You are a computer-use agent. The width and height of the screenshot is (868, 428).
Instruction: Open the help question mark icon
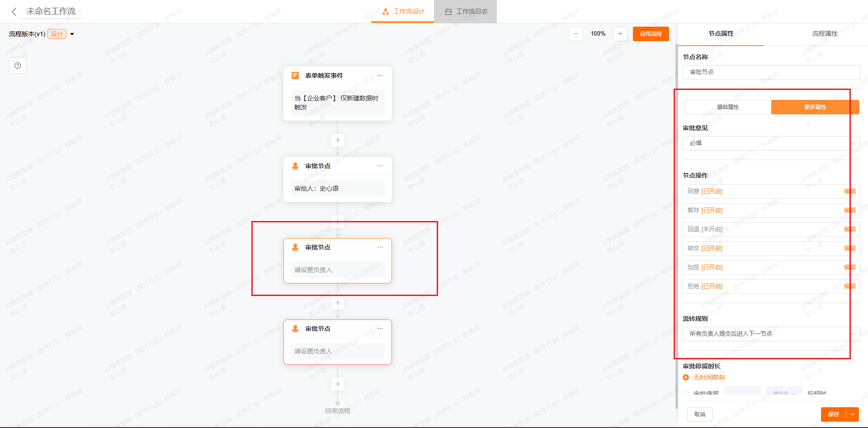[18, 66]
